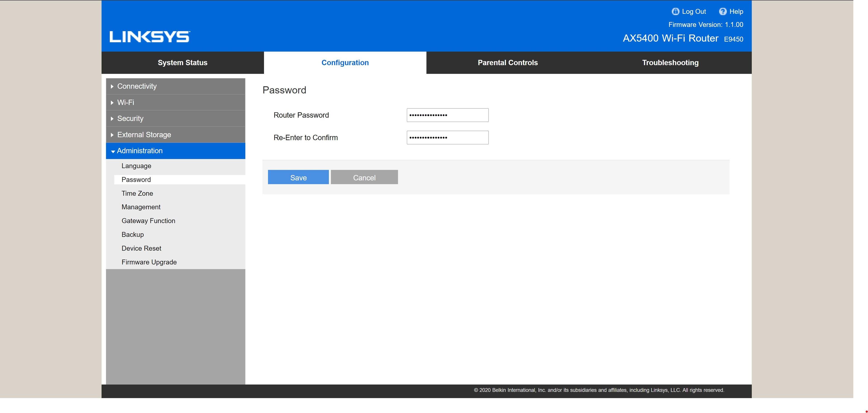The image size is (868, 413).
Task: Switch to the System Status tab
Action: (182, 63)
